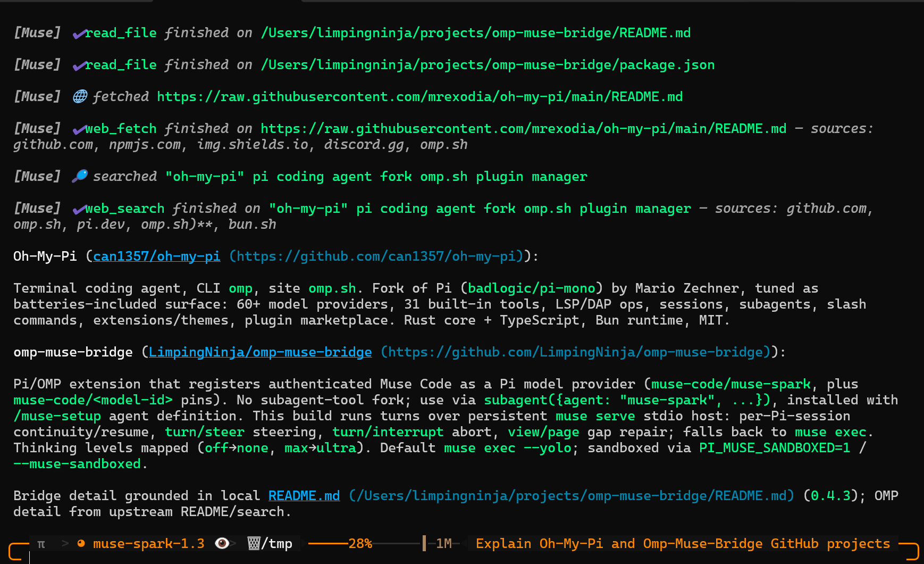Click the /tmp directory in status bar
924x564 pixels.
click(x=276, y=544)
